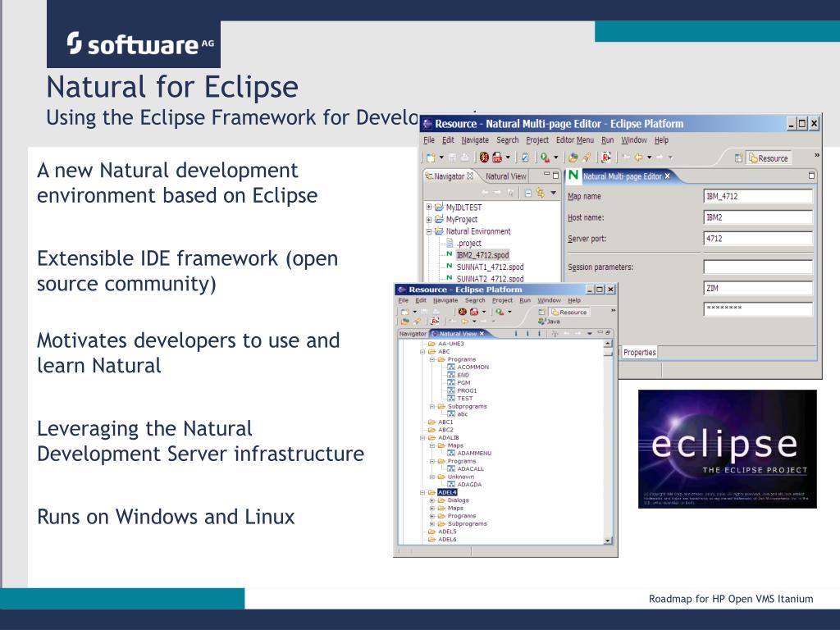Screen dimensions: 840x630
Task: Click Natural View scrollbar down arrow
Action: pos(608,541)
